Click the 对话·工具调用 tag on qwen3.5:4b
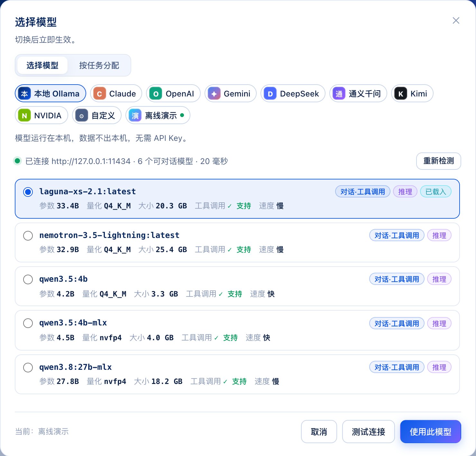 coord(397,279)
